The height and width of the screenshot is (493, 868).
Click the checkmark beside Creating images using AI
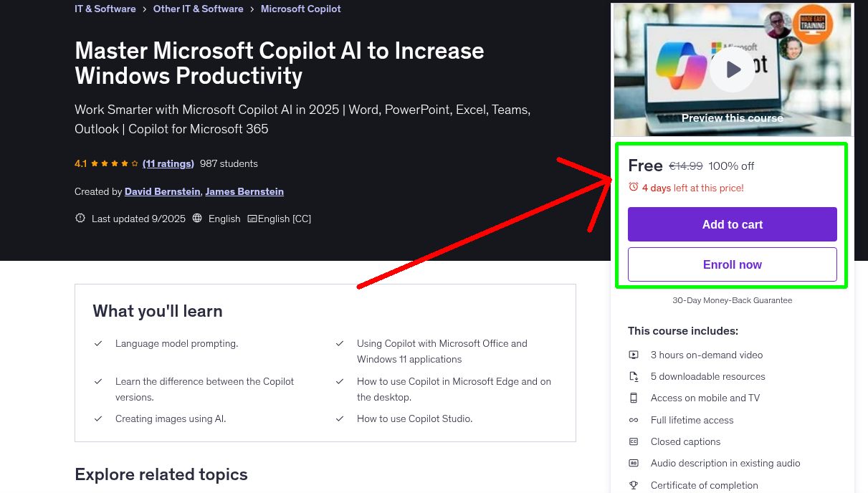(x=98, y=418)
